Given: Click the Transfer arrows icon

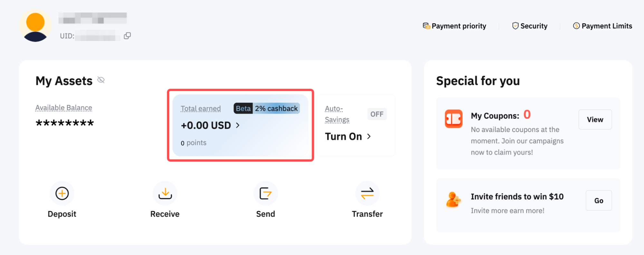Looking at the screenshot, I should pyautogui.click(x=367, y=194).
